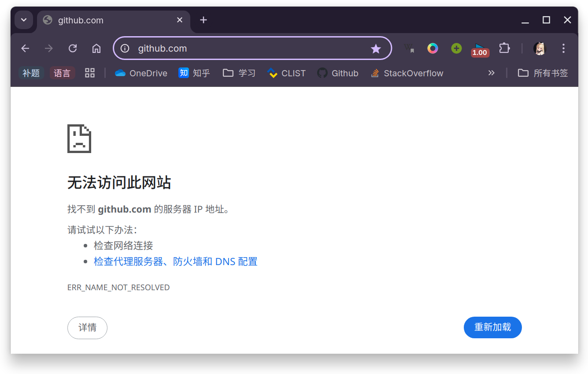
Task: Close the browser window
Action: click(x=568, y=20)
